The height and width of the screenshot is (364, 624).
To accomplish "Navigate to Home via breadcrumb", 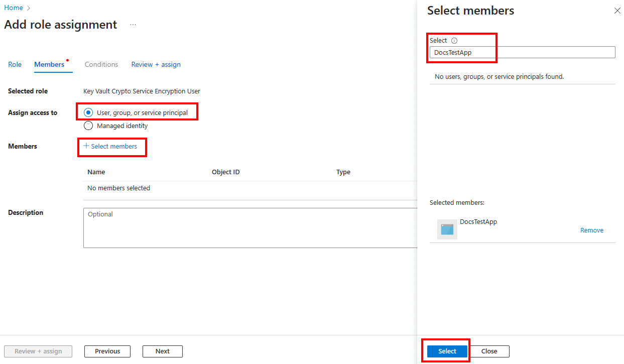I will click(x=14, y=8).
